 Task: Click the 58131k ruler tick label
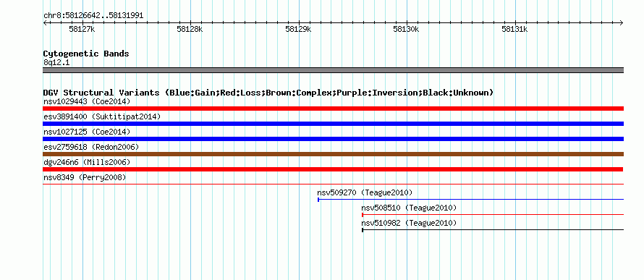coord(514,29)
